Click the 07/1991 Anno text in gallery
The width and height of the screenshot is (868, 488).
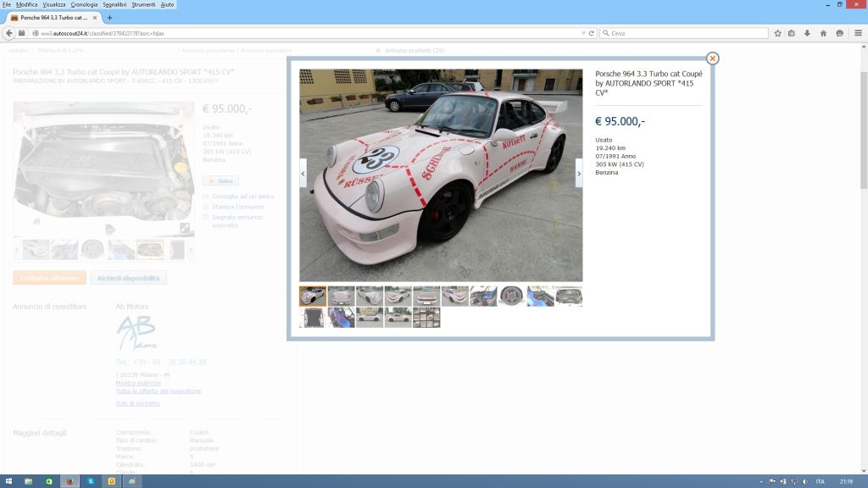[615, 156]
